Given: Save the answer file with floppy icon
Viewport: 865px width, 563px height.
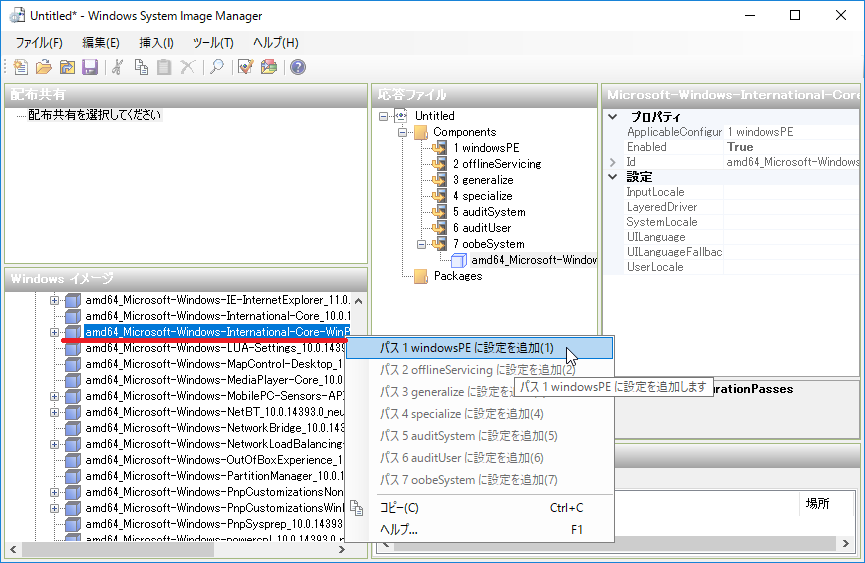Looking at the screenshot, I should pyautogui.click(x=90, y=67).
